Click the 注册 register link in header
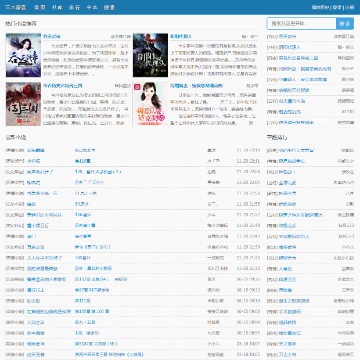 tap(349, 7)
